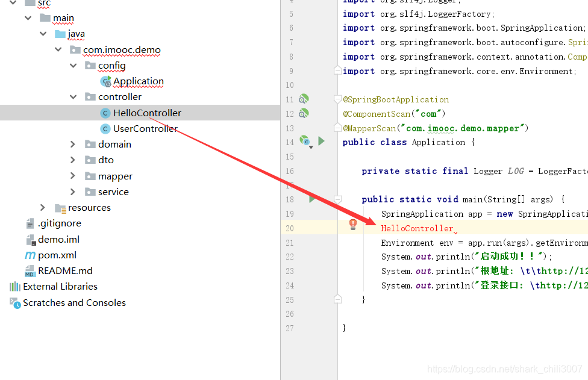Viewport: 588px width, 380px height.
Task: Click the @ComponentScan annotation
Action: coord(377,114)
